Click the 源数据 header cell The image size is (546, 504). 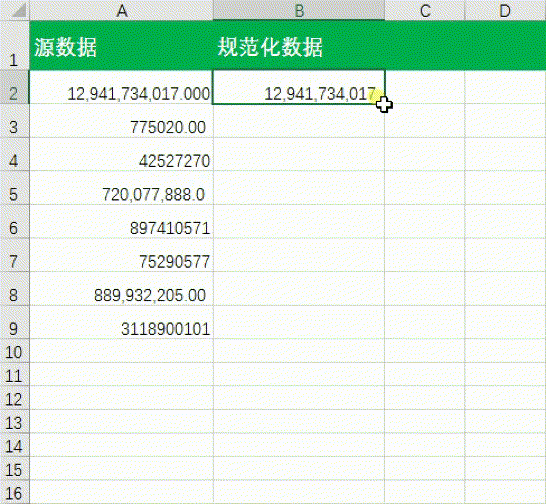click(x=122, y=45)
